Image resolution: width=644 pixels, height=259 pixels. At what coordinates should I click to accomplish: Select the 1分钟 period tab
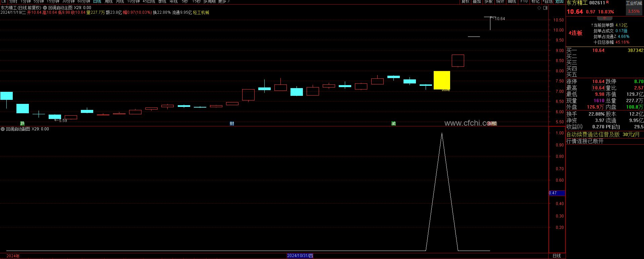25,1
